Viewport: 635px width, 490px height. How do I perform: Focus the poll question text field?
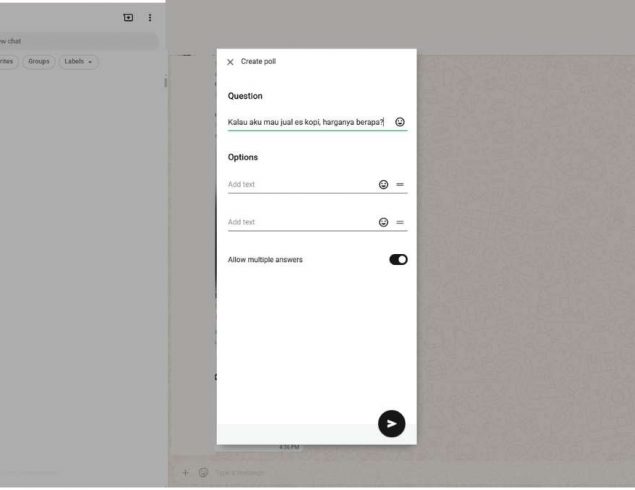pyautogui.click(x=305, y=122)
